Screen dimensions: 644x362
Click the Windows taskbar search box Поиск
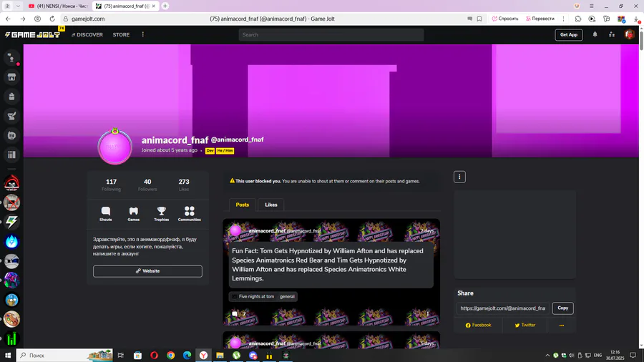64,356
